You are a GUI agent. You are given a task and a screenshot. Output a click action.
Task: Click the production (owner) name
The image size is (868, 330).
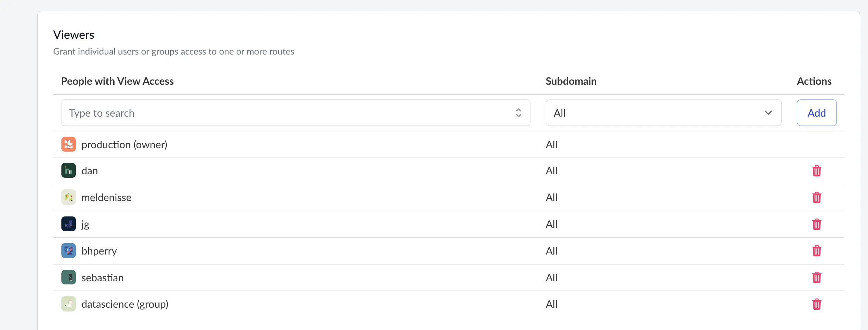[124, 145]
